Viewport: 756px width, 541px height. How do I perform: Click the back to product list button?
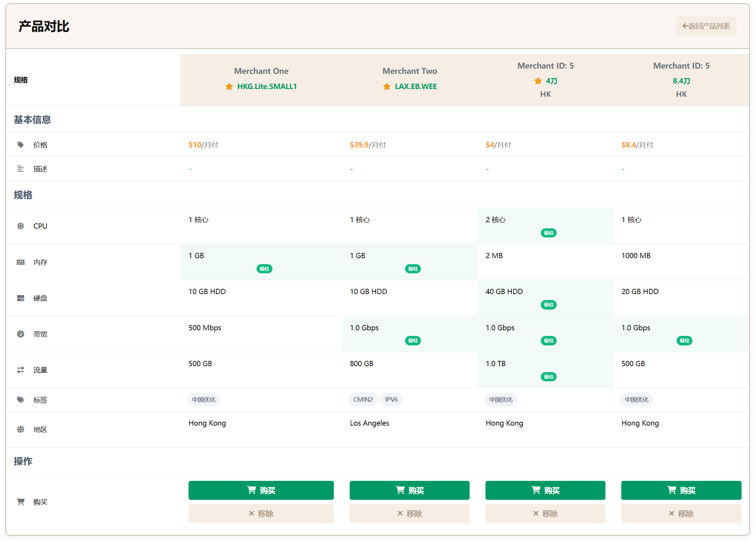(x=706, y=26)
